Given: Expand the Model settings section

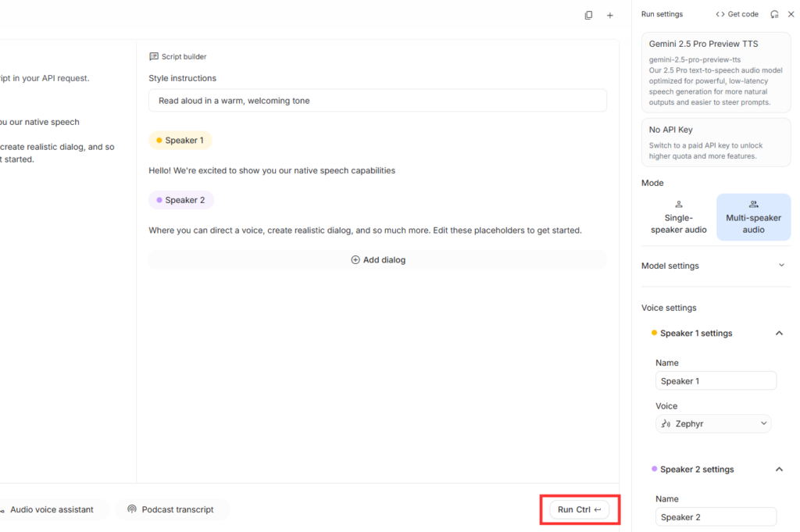Looking at the screenshot, I should (x=713, y=266).
